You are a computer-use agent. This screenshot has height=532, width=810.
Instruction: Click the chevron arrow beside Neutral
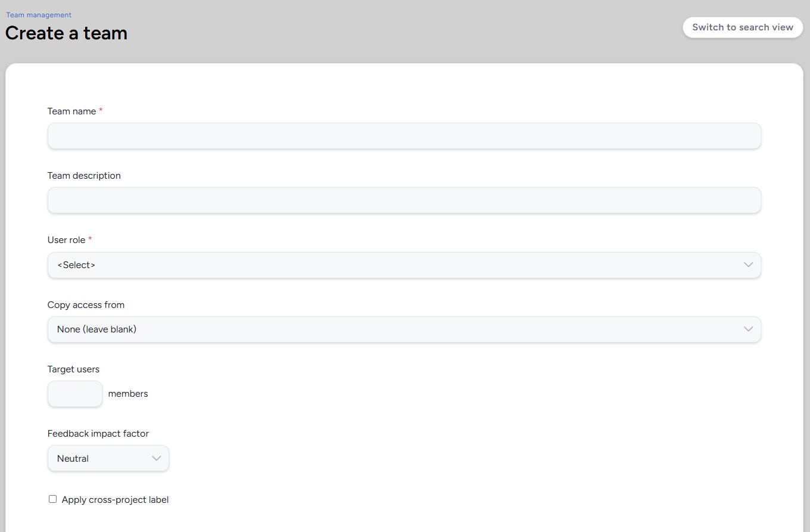[157, 459]
